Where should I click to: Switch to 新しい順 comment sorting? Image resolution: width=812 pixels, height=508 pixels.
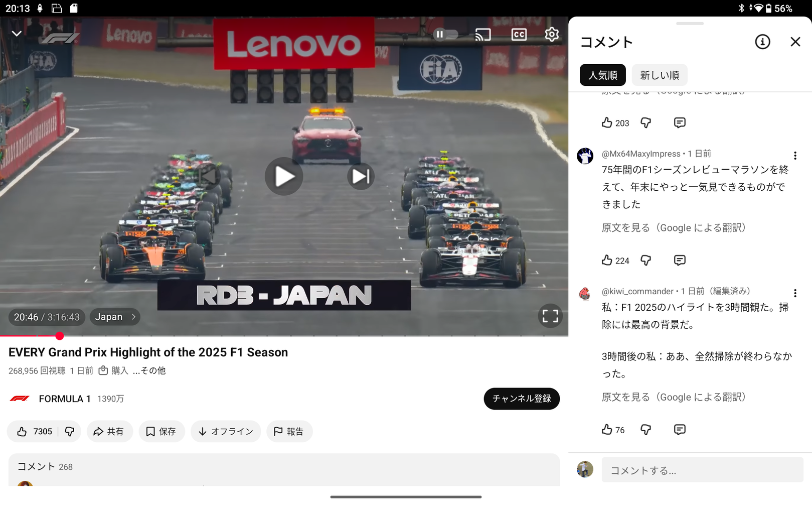[x=659, y=75]
